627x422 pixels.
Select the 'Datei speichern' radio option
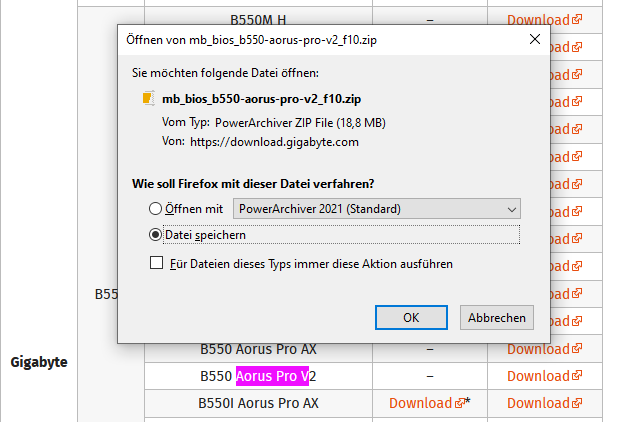point(155,235)
